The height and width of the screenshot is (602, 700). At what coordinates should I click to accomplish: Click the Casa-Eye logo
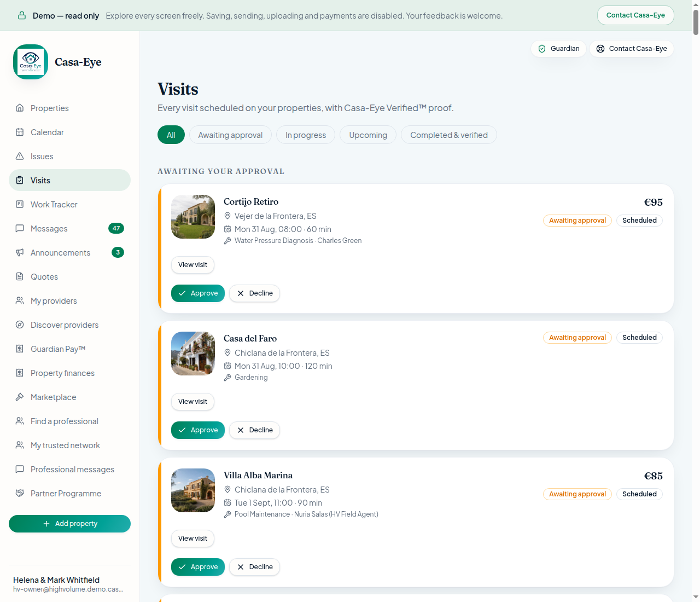[x=31, y=62]
